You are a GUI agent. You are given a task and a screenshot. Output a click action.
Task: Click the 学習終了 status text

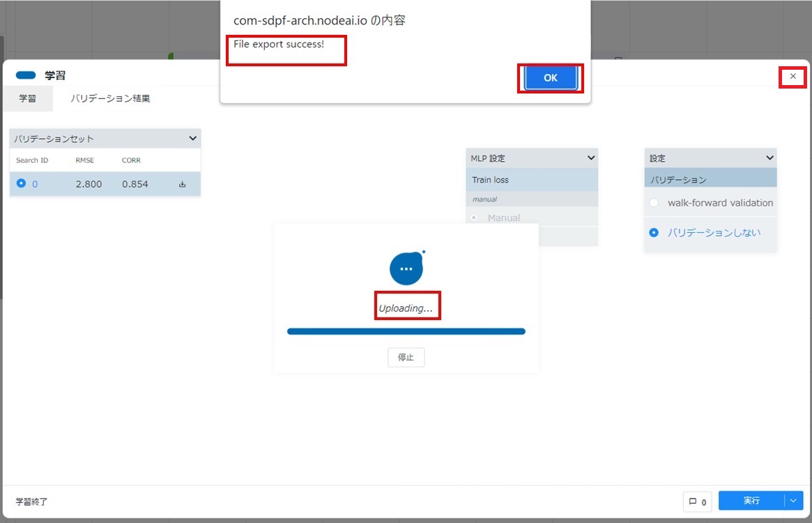pos(31,502)
